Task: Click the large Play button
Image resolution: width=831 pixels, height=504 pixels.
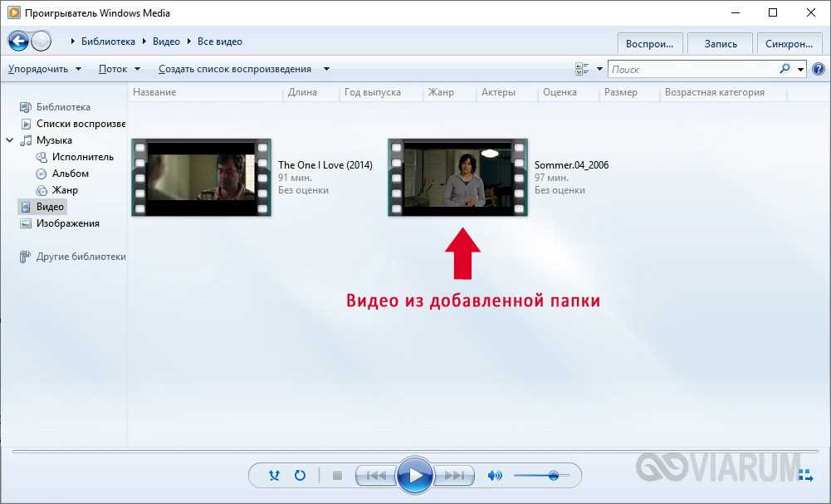Action: (x=415, y=475)
